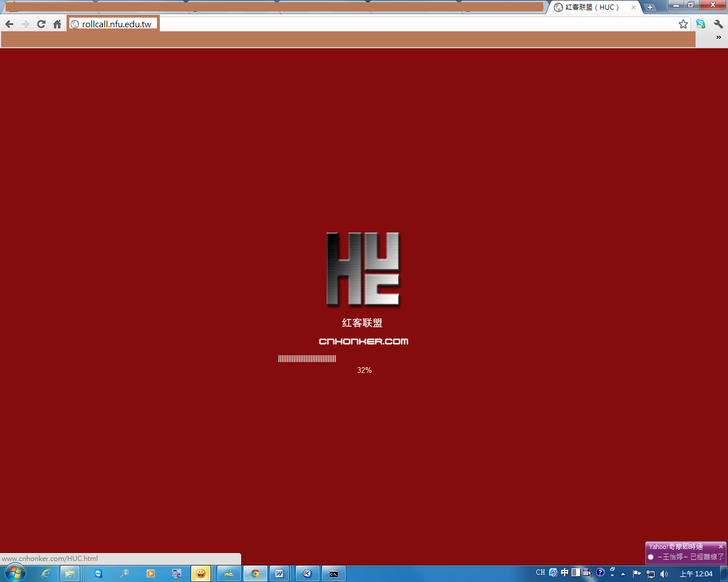
Task: Open the Chrome wrench menu
Action: pos(718,24)
